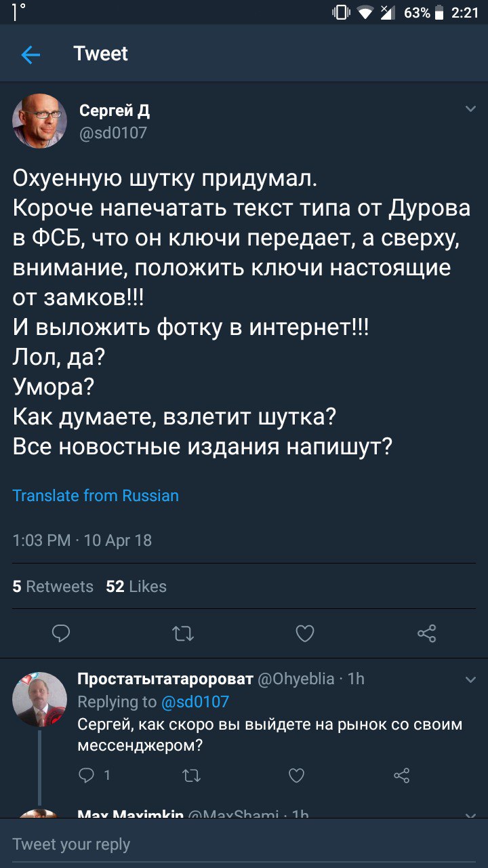Expand options chevron on main tweet
The image size is (488, 868).
click(470, 108)
